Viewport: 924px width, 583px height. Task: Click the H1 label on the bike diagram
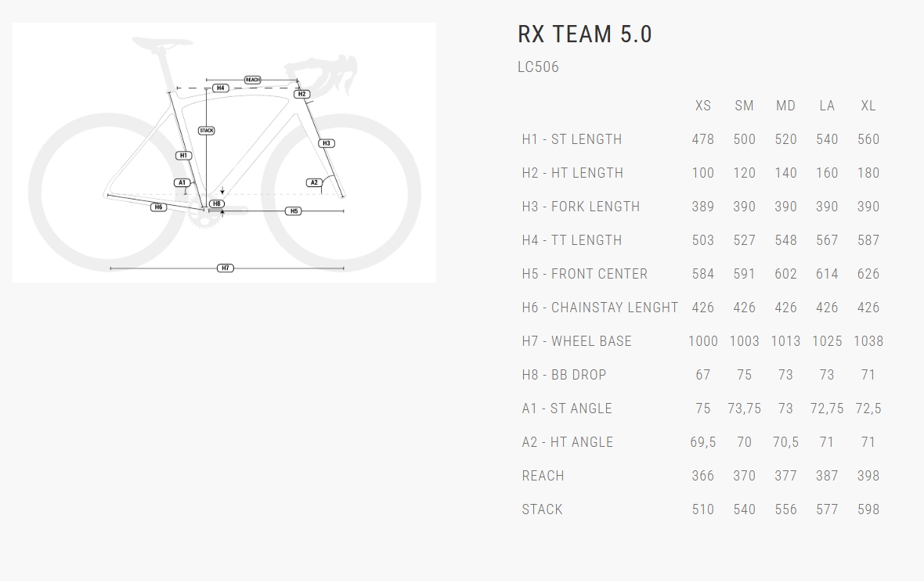[183, 155]
